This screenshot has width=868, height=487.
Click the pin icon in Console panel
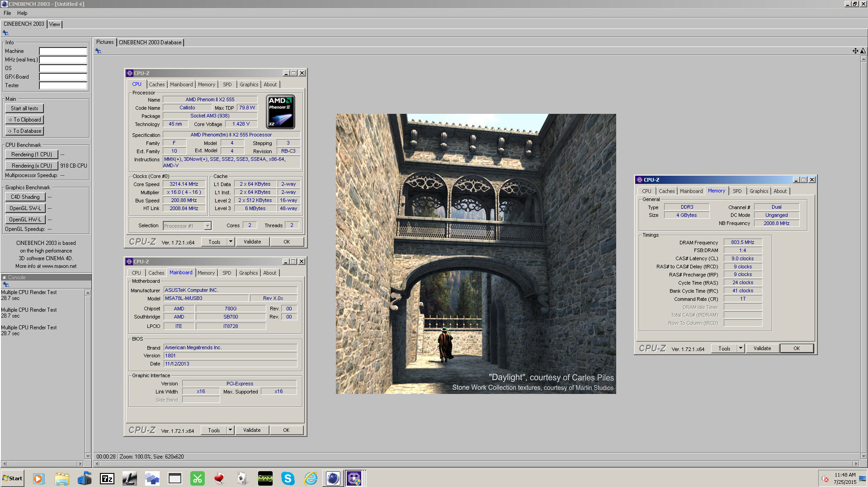point(5,285)
